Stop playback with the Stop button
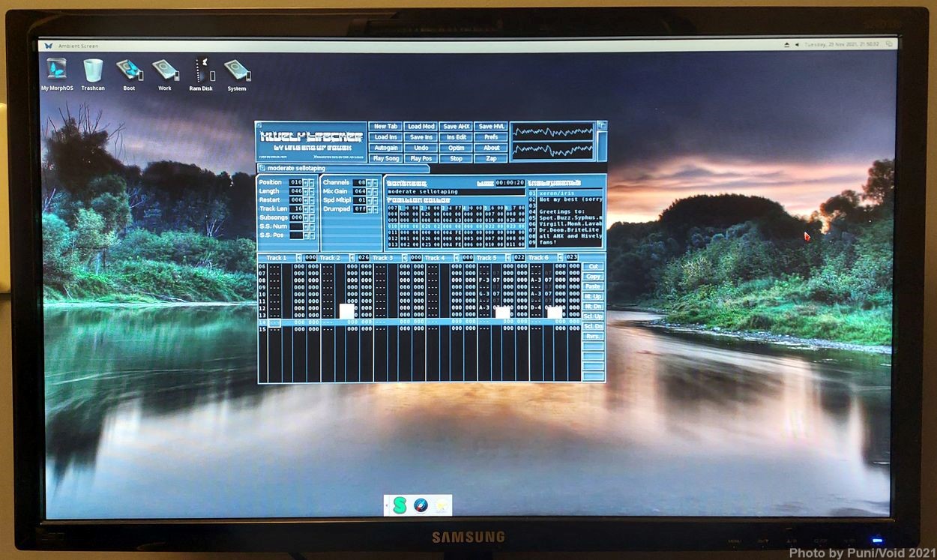 [x=456, y=158]
